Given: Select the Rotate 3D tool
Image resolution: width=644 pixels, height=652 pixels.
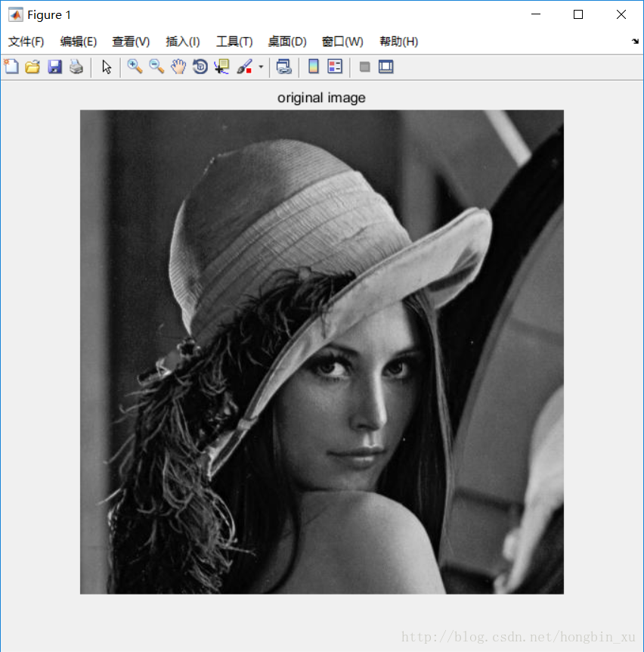Looking at the screenshot, I should [x=200, y=67].
